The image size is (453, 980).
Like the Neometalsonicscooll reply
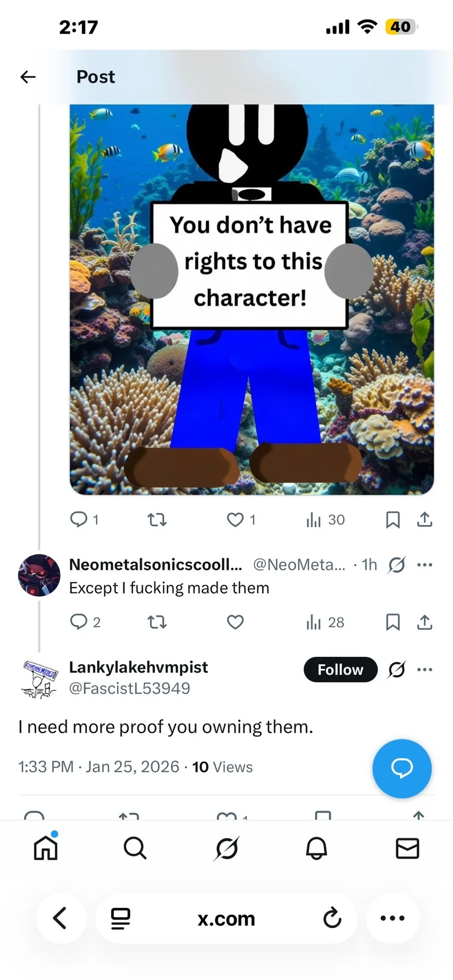click(x=235, y=623)
